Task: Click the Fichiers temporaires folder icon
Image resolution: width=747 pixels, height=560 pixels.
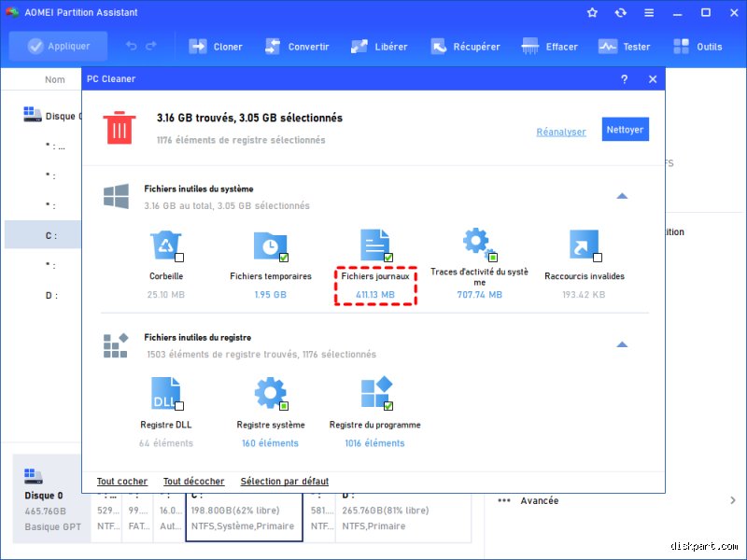Action: [269, 245]
